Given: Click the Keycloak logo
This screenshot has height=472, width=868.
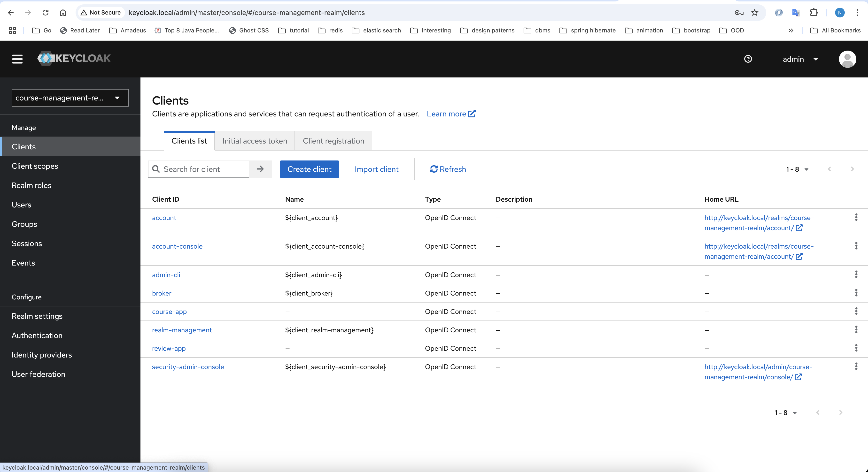Looking at the screenshot, I should [74, 59].
